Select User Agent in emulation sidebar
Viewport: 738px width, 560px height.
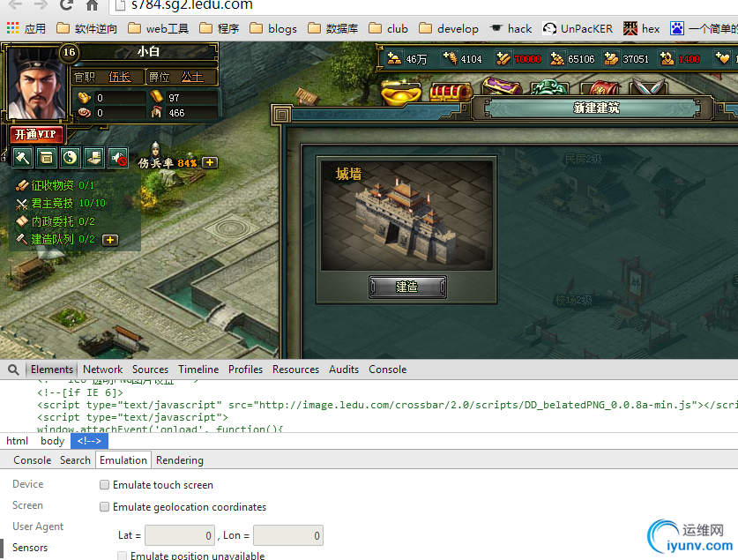click(38, 526)
